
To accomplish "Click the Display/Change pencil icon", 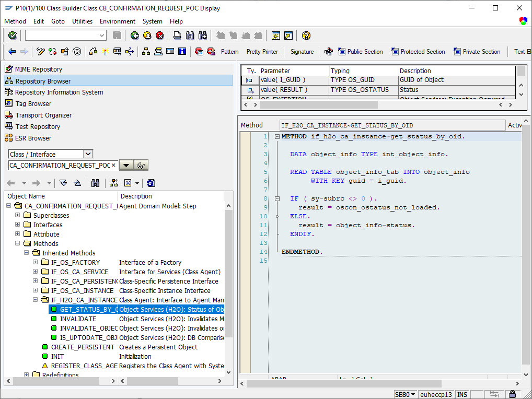I will pos(40,52).
